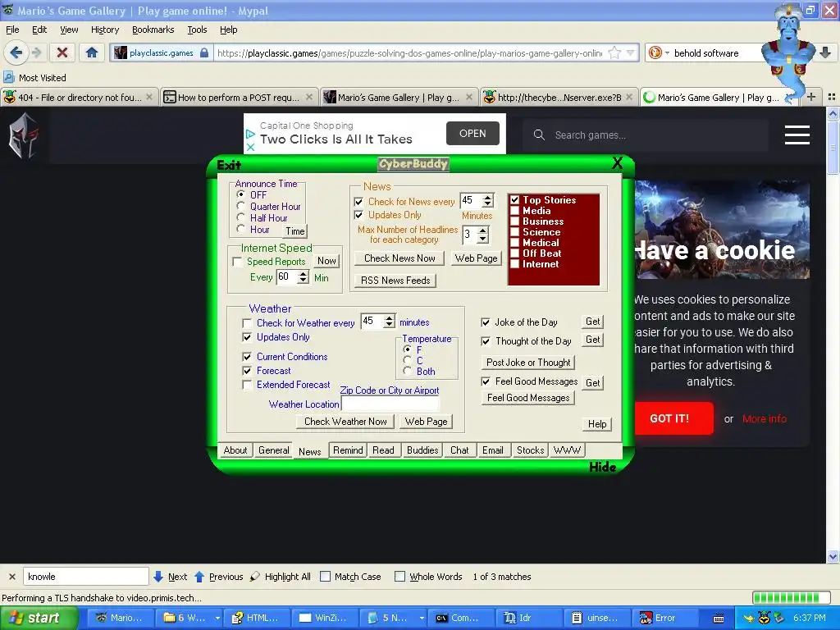Click the padlock site identity icon
The image size is (840, 630).
[204, 52]
